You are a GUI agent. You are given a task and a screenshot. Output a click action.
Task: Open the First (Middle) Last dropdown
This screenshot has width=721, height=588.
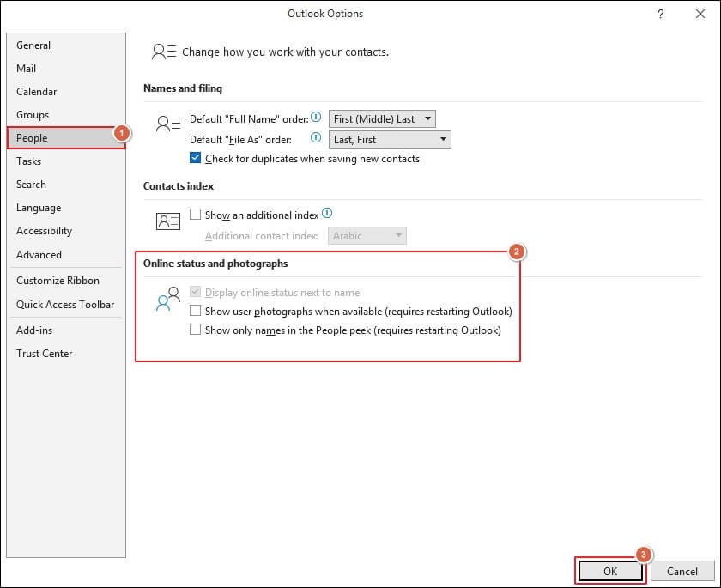coord(383,119)
